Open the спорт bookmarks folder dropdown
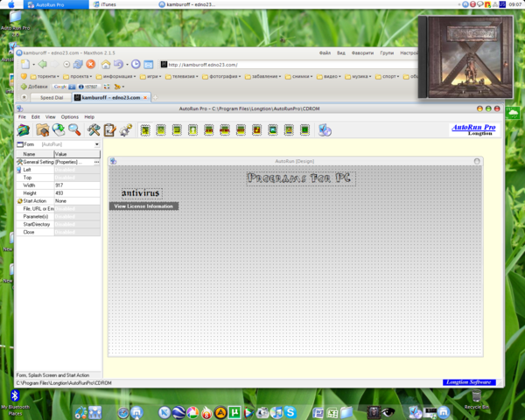 [x=387, y=76]
